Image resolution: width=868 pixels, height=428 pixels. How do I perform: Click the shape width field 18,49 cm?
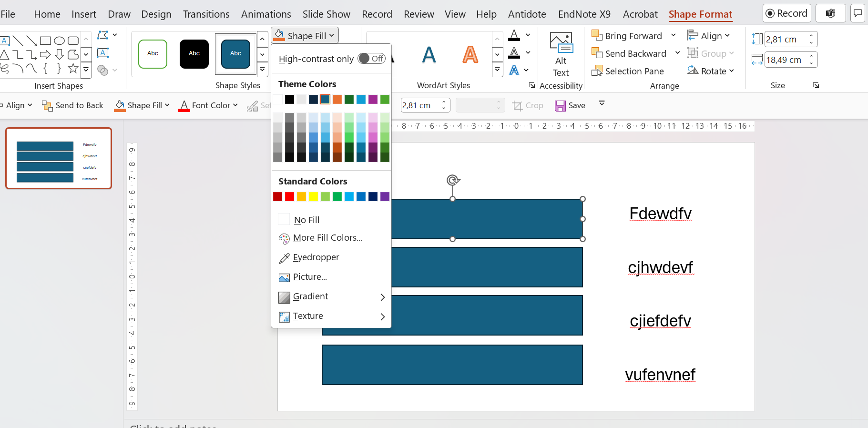tap(786, 60)
